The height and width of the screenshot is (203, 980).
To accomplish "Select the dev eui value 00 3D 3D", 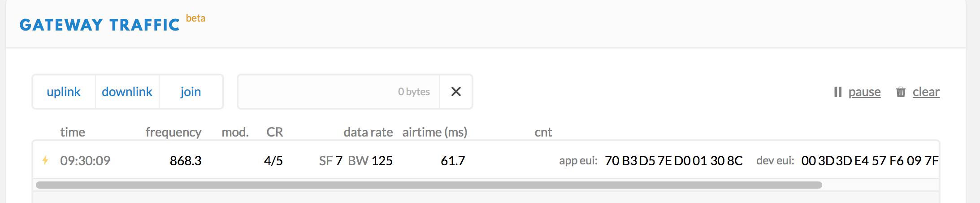I will [x=870, y=161].
